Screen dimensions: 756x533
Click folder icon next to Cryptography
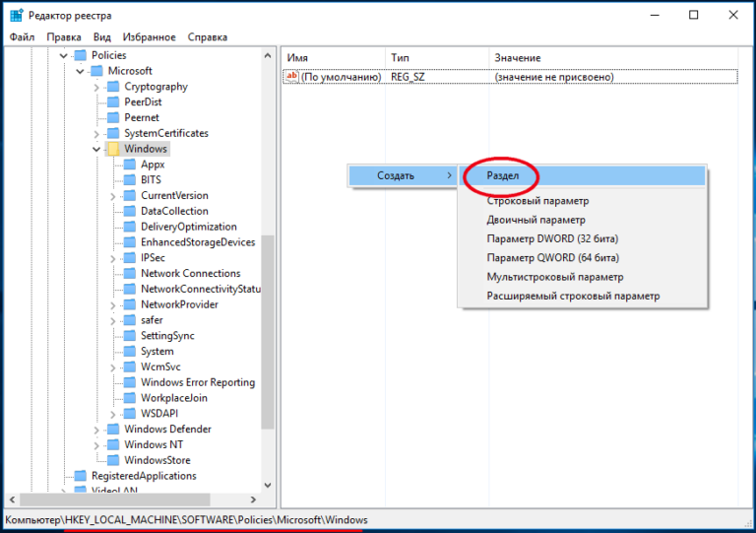pyautogui.click(x=113, y=87)
